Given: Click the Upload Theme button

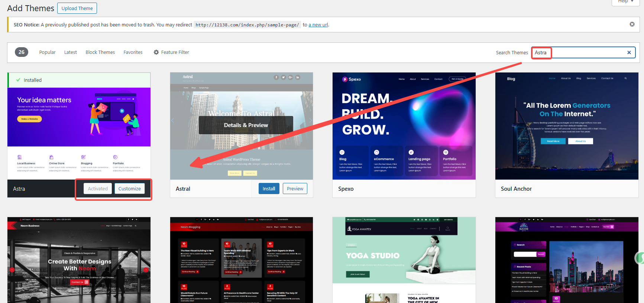Looking at the screenshot, I should click(x=77, y=8).
